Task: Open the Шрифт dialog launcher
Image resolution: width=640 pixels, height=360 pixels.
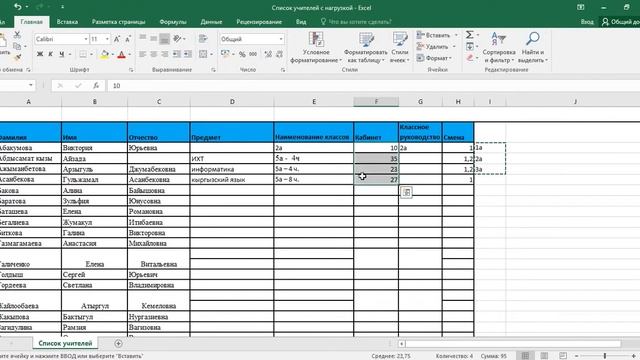Action: 131,70
